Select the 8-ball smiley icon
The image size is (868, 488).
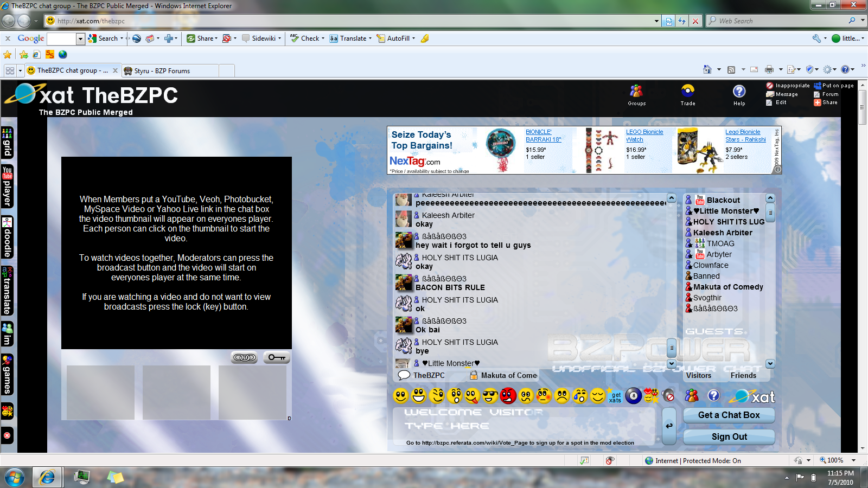point(633,396)
